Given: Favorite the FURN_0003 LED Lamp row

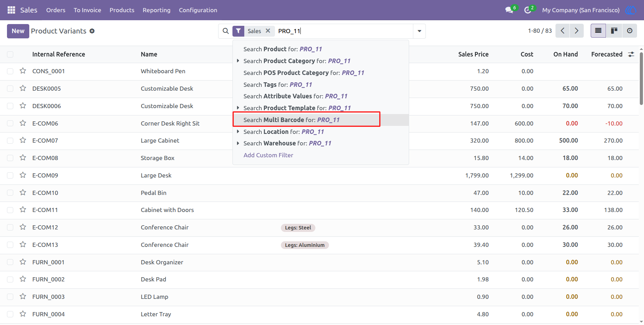Looking at the screenshot, I should pyautogui.click(x=23, y=296).
